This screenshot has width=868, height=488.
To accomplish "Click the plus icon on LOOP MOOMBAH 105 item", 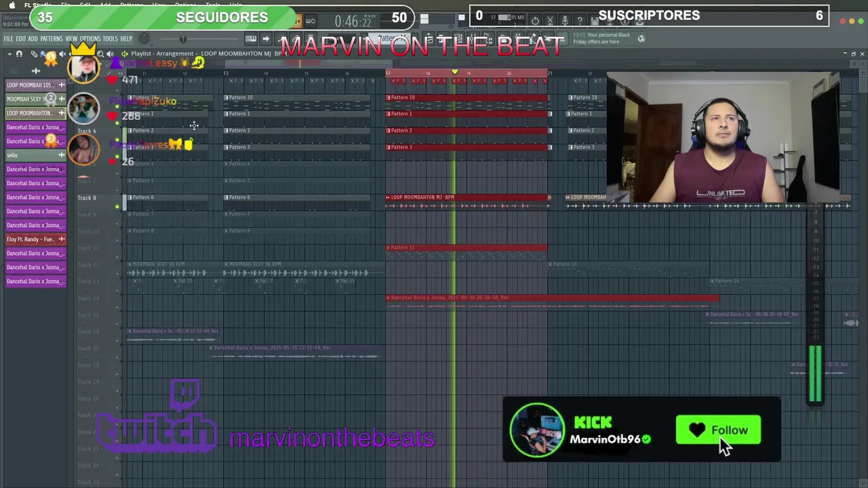I will [x=61, y=85].
